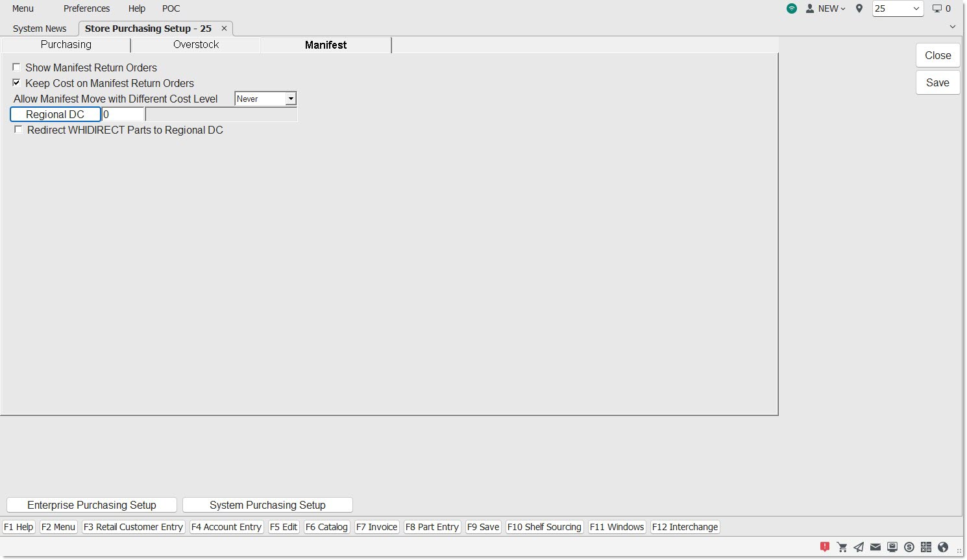Expand the NEW user dropdown

click(826, 8)
